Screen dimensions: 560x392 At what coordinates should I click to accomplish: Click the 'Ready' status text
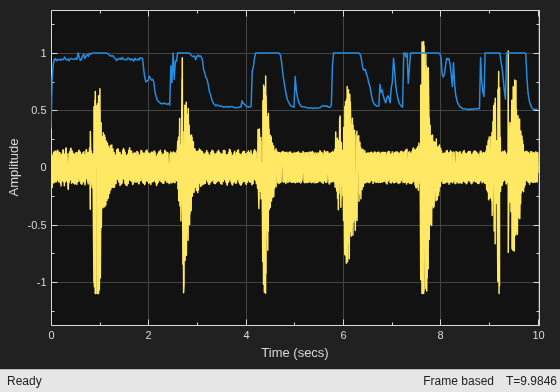[24, 381]
